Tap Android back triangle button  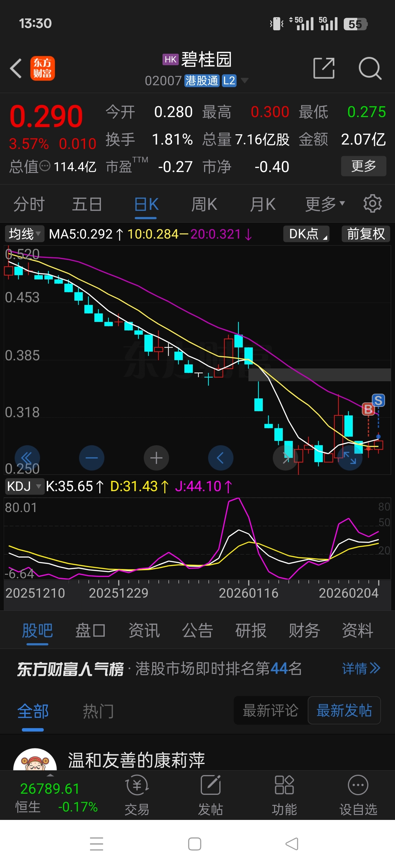(x=292, y=844)
